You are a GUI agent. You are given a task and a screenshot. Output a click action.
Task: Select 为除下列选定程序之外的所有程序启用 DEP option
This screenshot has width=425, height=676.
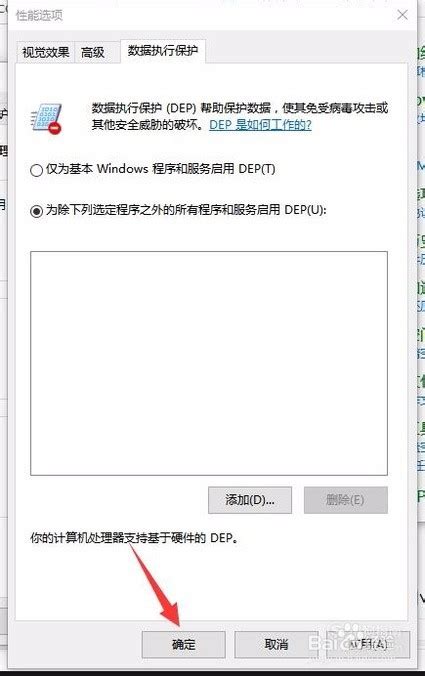36,211
